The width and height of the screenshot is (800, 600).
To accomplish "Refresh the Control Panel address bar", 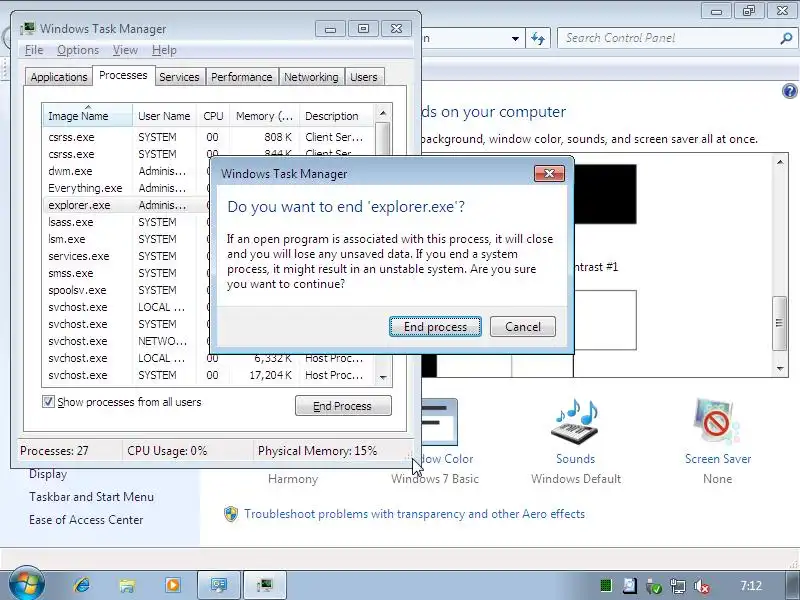I will pyautogui.click(x=538, y=38).
